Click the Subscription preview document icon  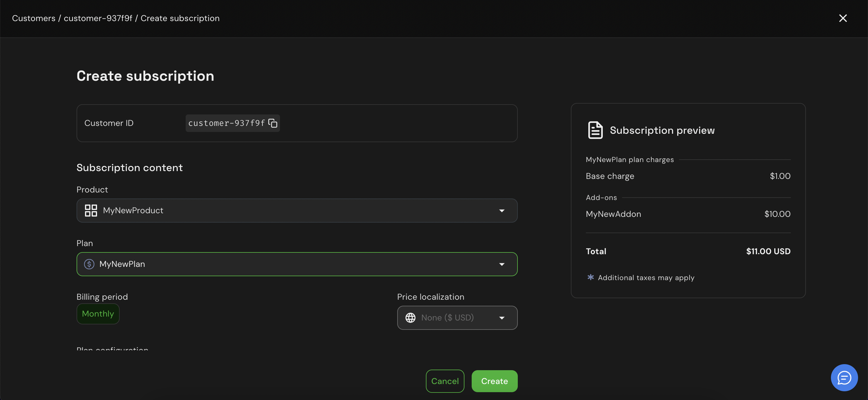tap(595, 130)
